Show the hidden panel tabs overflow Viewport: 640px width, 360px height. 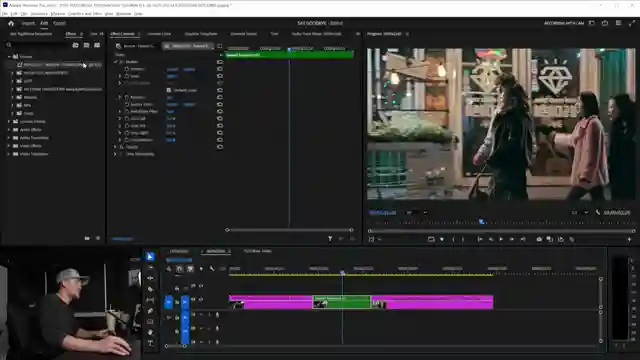358,34
